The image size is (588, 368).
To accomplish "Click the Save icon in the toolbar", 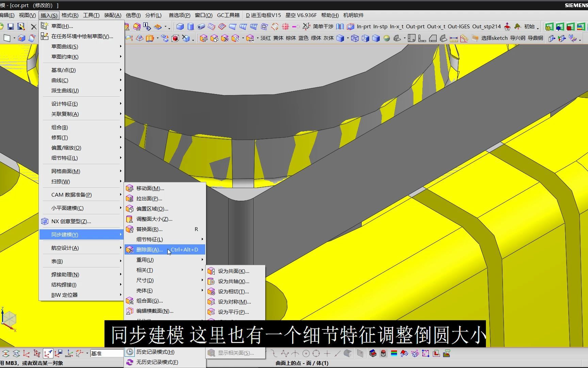I will click(x=11, y=26).
